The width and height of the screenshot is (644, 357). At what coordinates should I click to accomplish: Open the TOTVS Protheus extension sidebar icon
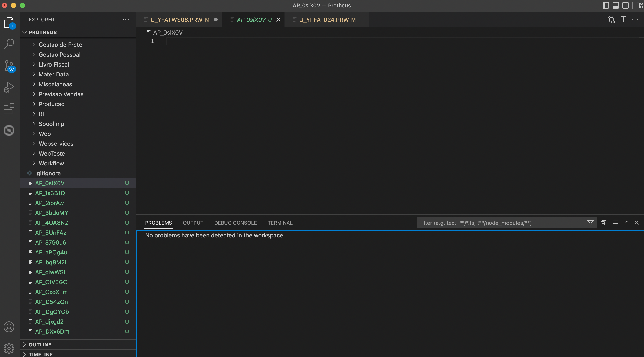tap(9, 130)
